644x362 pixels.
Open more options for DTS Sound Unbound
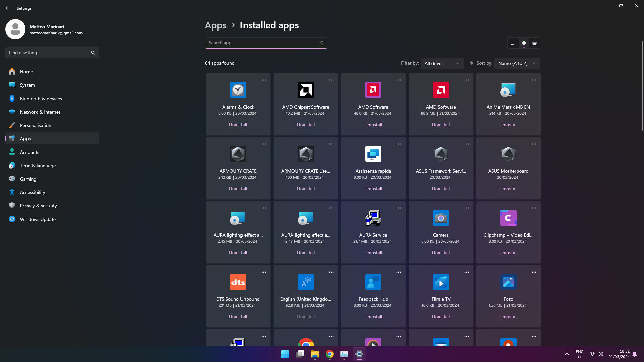pyautogui.click(x=264, y=272)
